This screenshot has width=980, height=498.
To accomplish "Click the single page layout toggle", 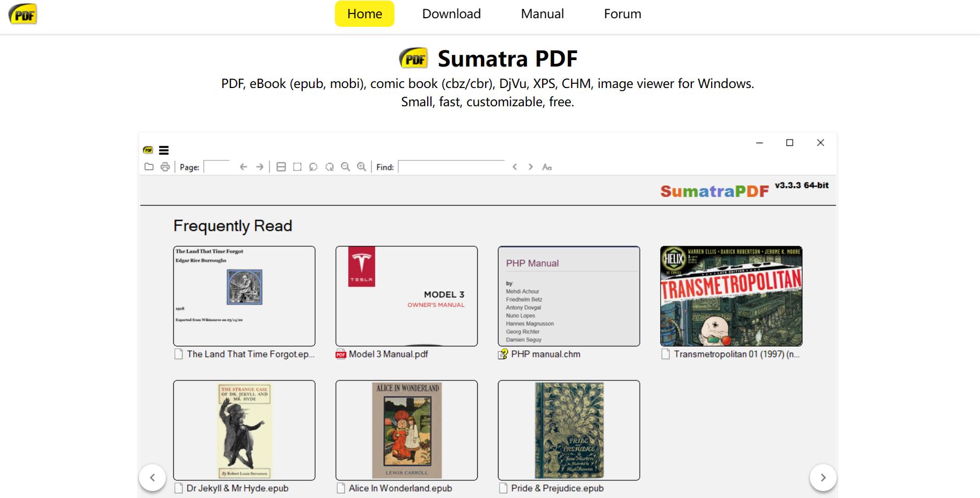I will (x=296, y=167).
